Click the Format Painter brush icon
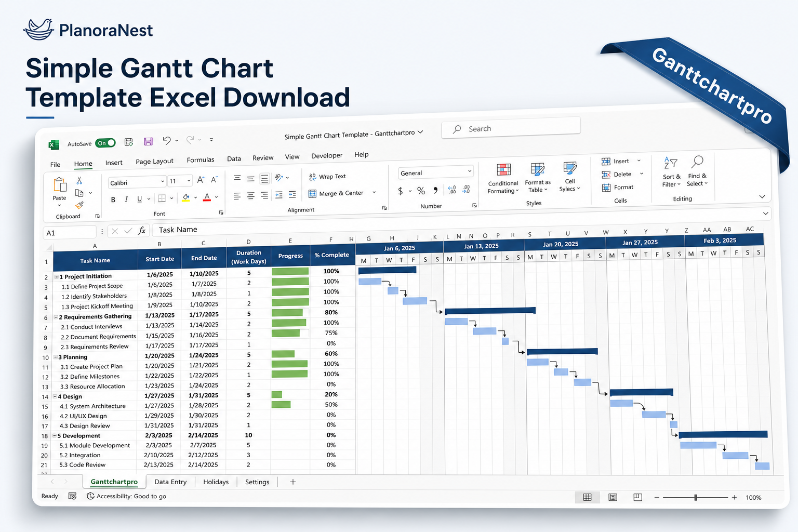798x532 pixels. coord(79,205)
